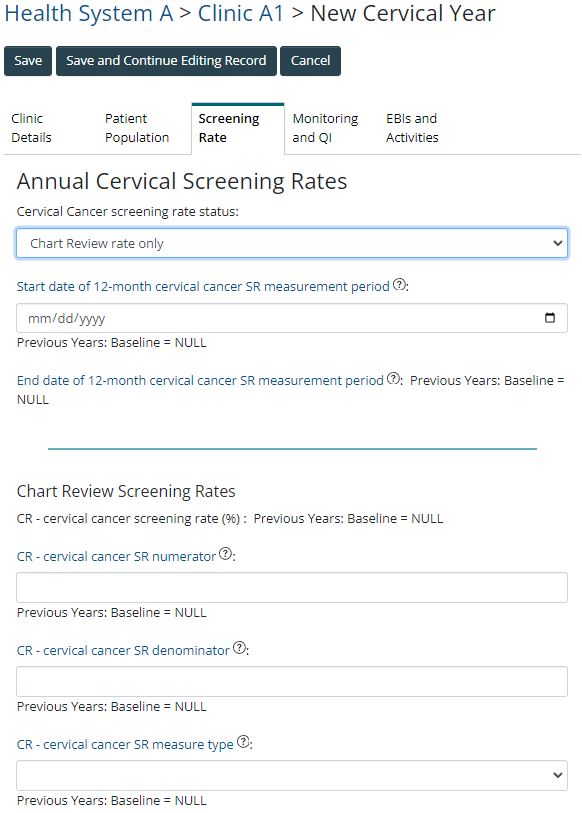Click help icon next to SR measure type
582x813 pixels.
[243, 741]
